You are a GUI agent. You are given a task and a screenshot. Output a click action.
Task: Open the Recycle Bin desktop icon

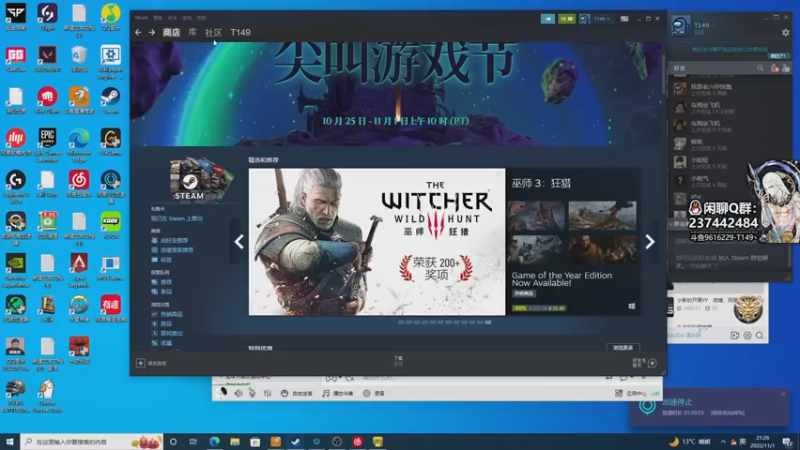coord(79,59)
